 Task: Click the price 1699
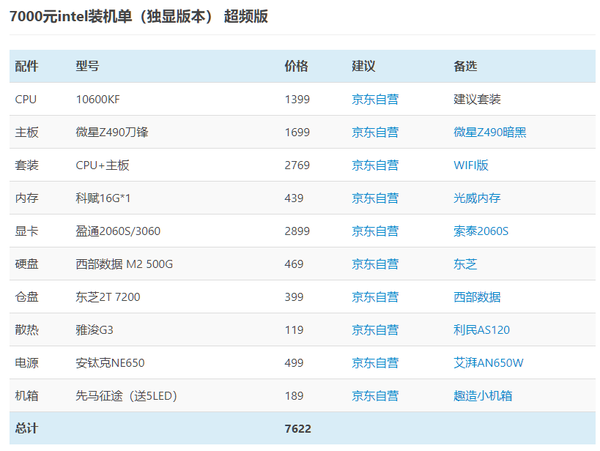tap(297, 132)
